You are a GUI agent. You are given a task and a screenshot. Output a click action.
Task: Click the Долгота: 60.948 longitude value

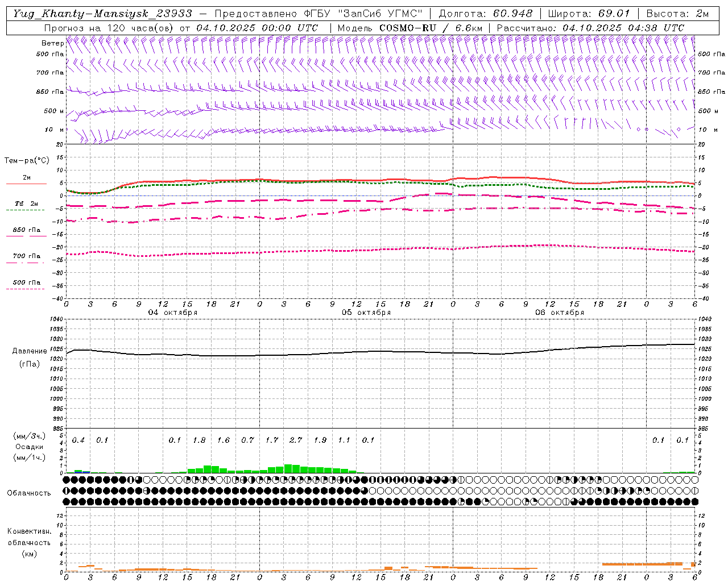click(486, 14)
